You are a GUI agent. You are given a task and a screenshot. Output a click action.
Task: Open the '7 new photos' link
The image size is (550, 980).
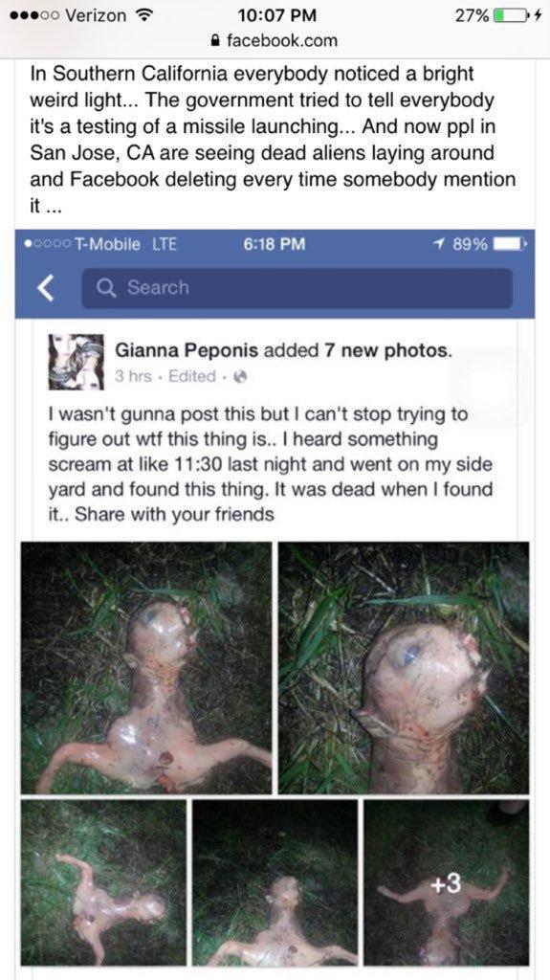coord(386,350)
